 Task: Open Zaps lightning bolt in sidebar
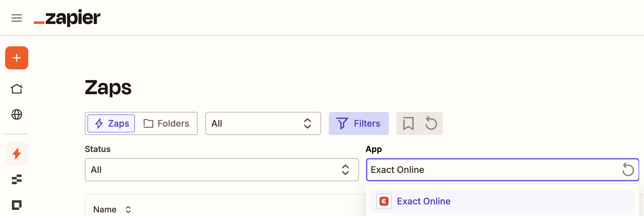pyautogui.click(x=17, y=154)
